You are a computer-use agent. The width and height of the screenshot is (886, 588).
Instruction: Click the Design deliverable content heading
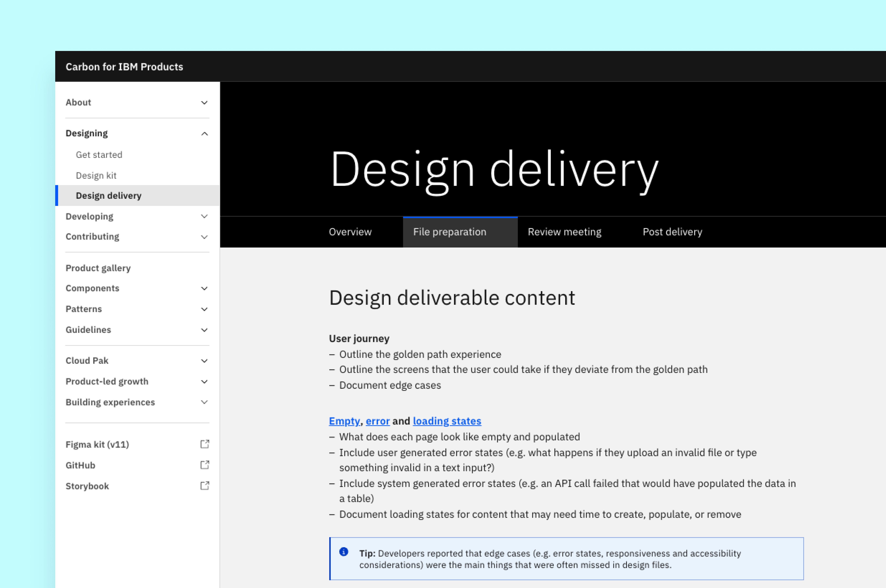coord(452,298)
